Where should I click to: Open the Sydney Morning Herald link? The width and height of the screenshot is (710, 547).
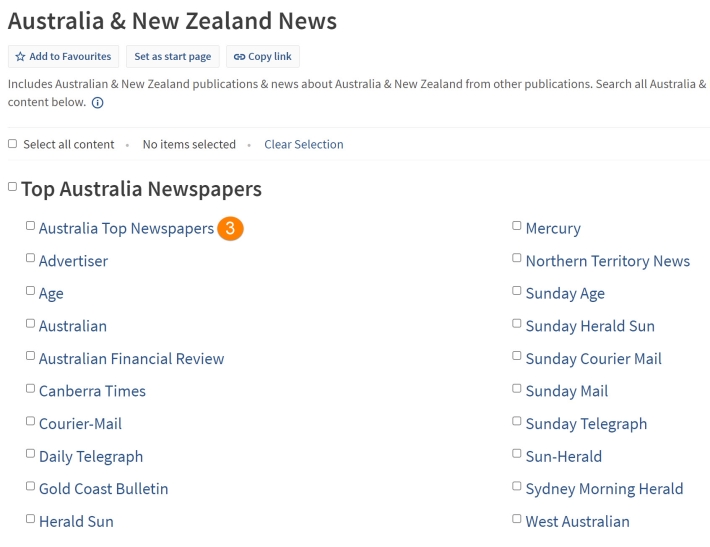coord(604,489)
